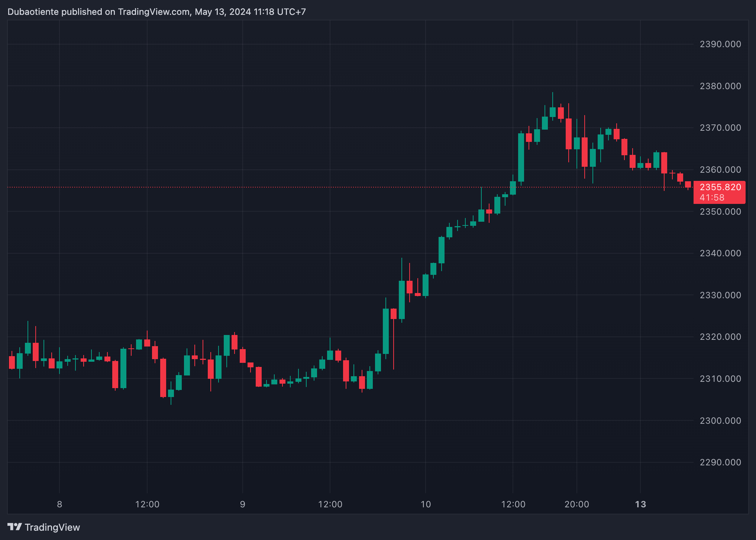This screenshot has height=540, width=756.
Task: Click the 2340.000 price axis label
Action: 720,253
